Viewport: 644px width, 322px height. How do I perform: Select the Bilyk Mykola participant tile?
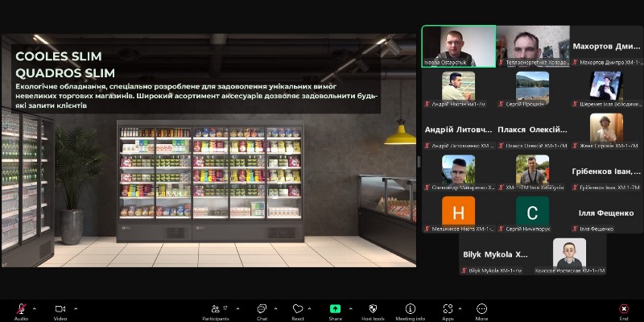point(496,254)
